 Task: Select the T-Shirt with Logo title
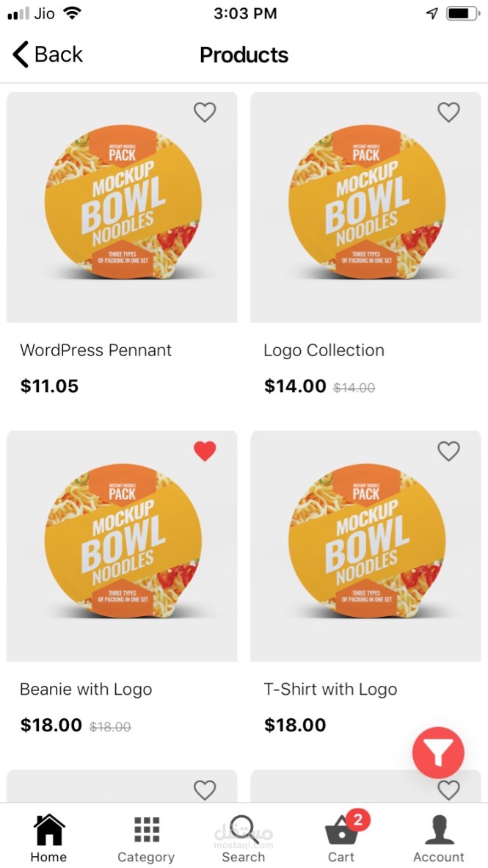point(330,690)
